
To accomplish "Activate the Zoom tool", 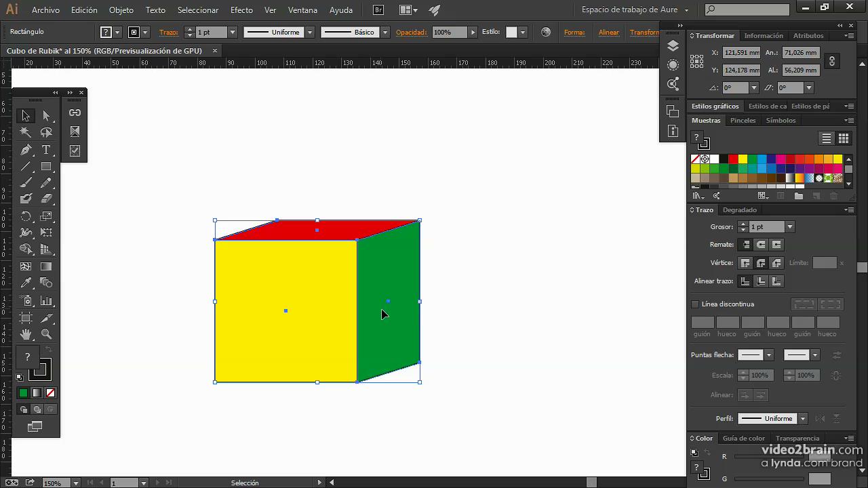I will point(46,333).
